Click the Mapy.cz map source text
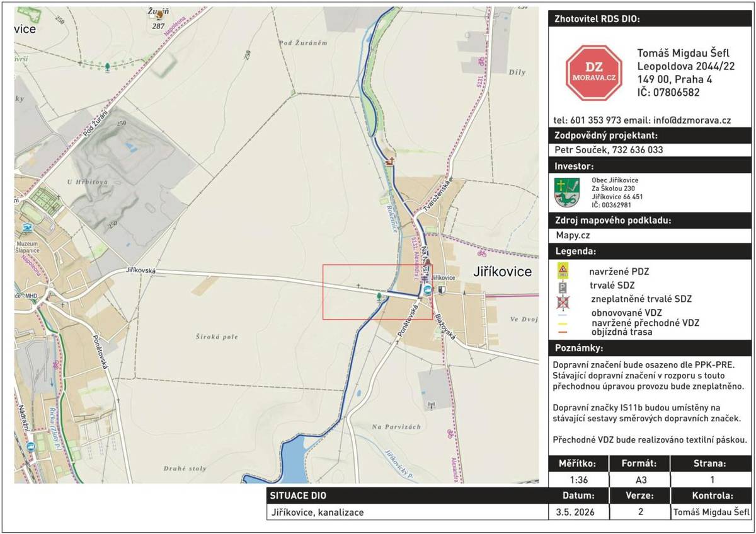 click(x=573, y=235)
